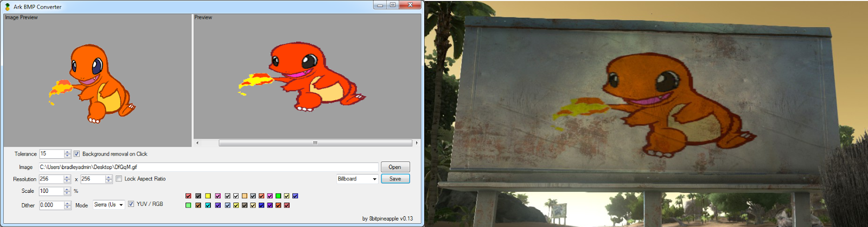Click the Open image button
The width and height of the screenshot is (868, 227).
(x=395, y=167)
